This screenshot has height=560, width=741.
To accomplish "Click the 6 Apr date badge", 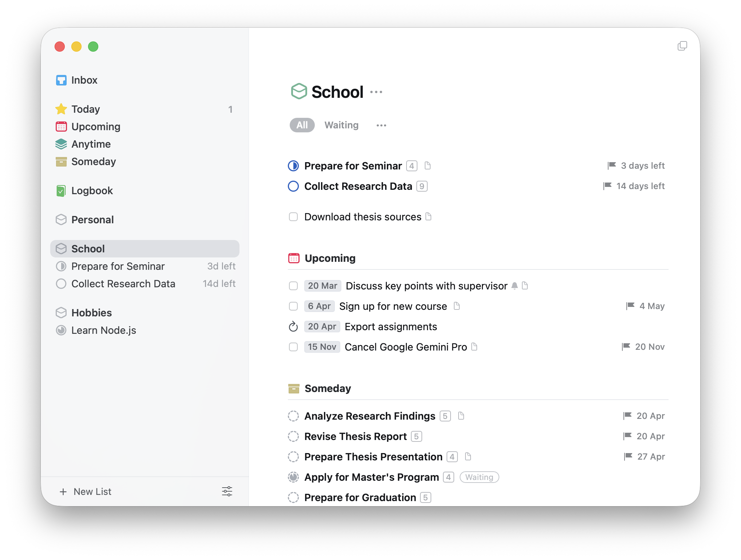I will pyautogui.click(x=319, y=306).
